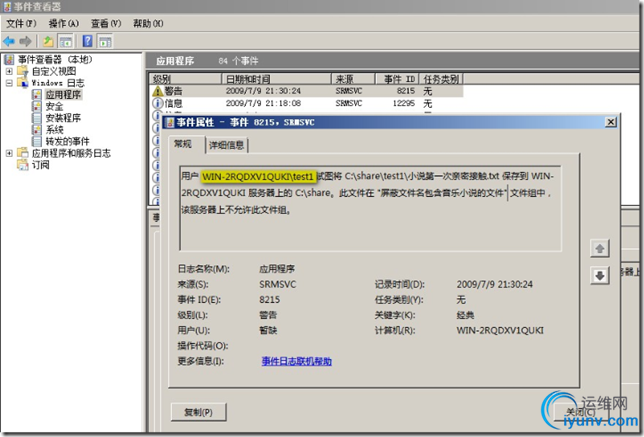Toggle the console tree pane toolbar icon
The height and width of the screenshot is (437, 644).
coord(65,41)
